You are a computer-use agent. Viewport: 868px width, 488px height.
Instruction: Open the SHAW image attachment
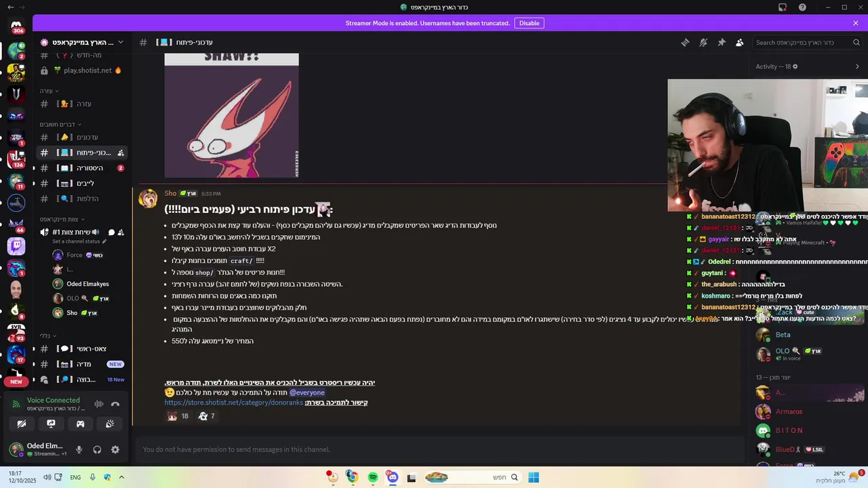click(231, 115)
